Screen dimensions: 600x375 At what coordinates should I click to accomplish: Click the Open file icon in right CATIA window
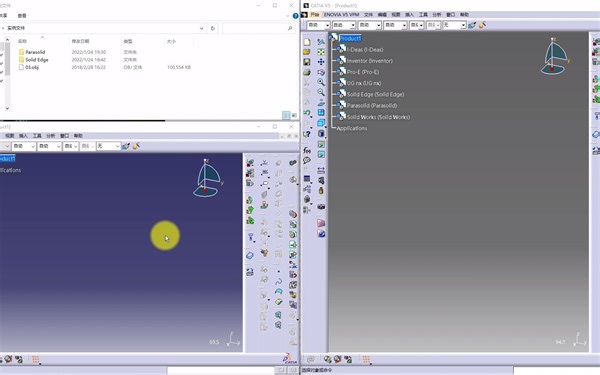(307, 52)
